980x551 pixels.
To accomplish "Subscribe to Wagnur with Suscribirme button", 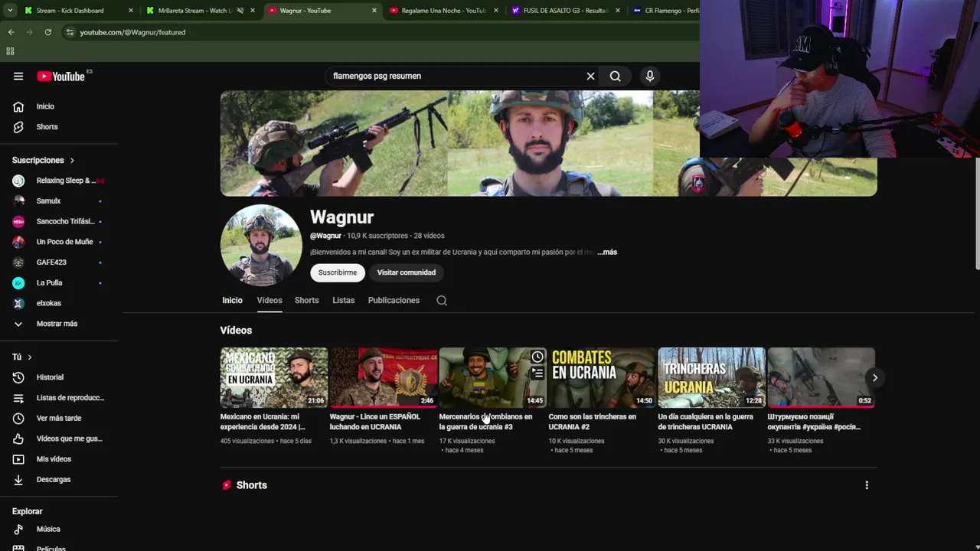I will tap(338, 272).
